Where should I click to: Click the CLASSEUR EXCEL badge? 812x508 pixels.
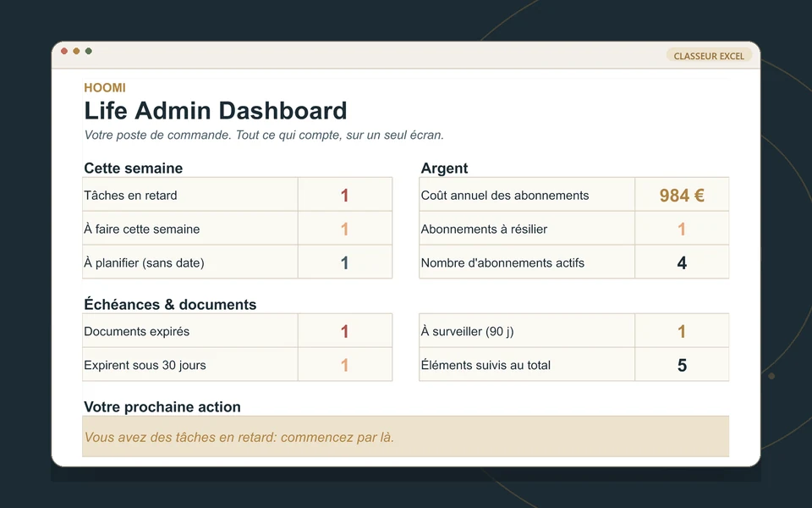709,56
